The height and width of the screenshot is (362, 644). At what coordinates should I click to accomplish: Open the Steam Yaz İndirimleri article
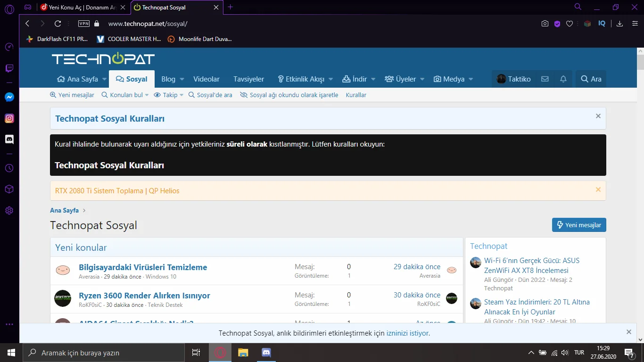[537, 307]
